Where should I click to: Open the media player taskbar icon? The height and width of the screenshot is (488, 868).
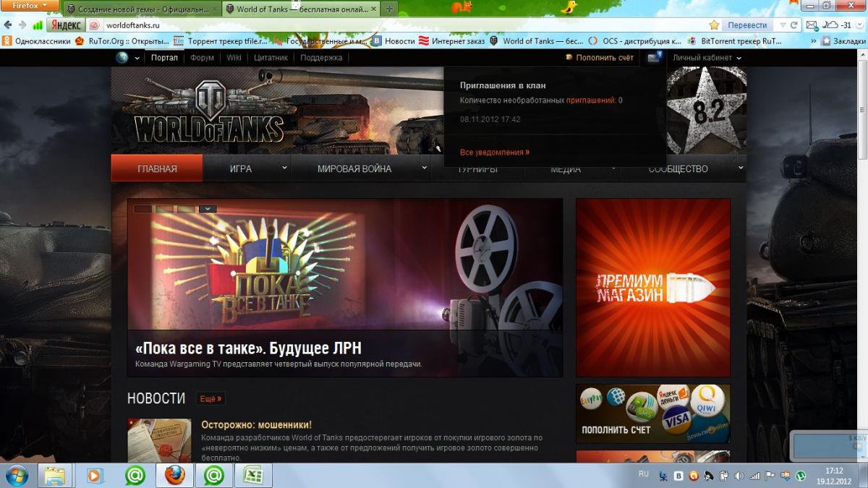point(94,475)
